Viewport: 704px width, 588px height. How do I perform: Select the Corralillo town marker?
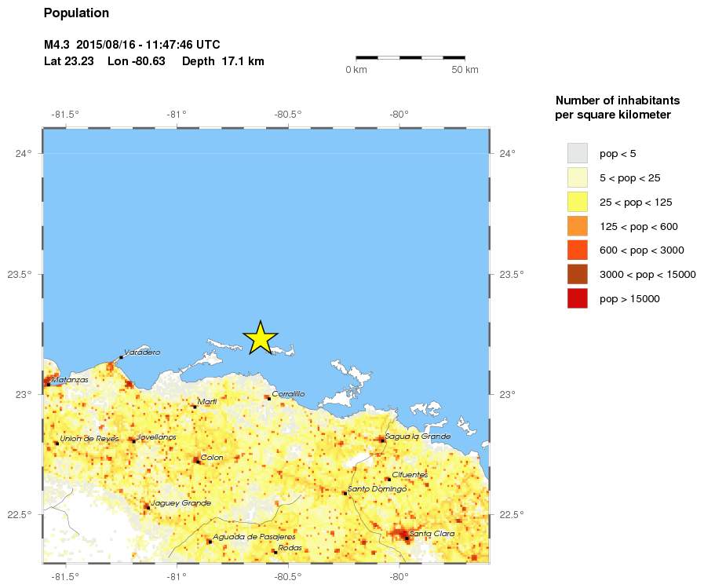(x=268, y=398)
